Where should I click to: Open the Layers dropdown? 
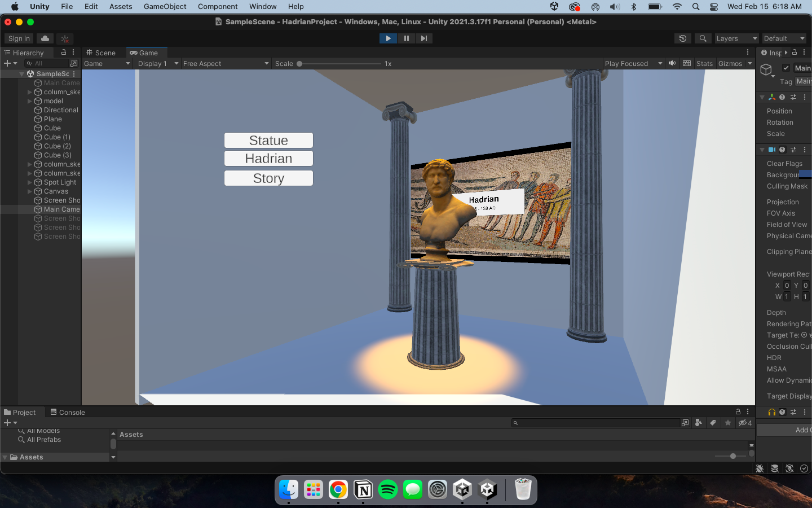(736, 38)
